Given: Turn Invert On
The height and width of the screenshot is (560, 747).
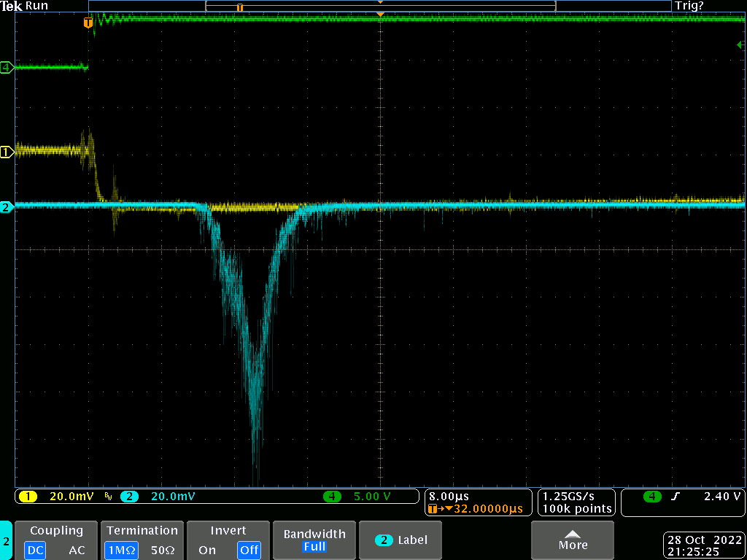Looking at the screenshot, I should coord(207,550).
